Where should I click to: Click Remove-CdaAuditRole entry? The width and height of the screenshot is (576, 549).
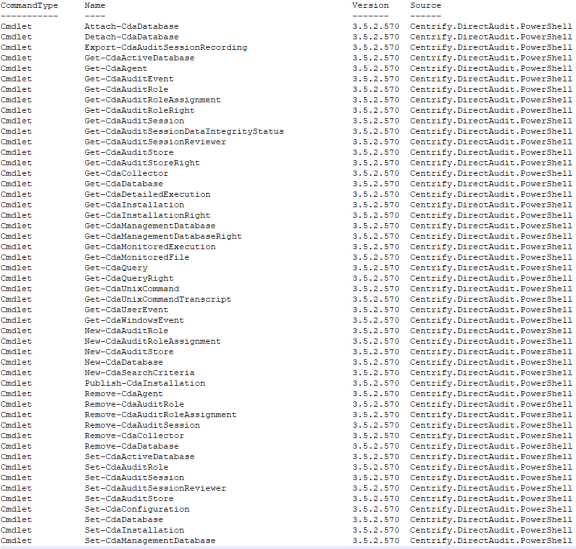(x=134, y=404)
